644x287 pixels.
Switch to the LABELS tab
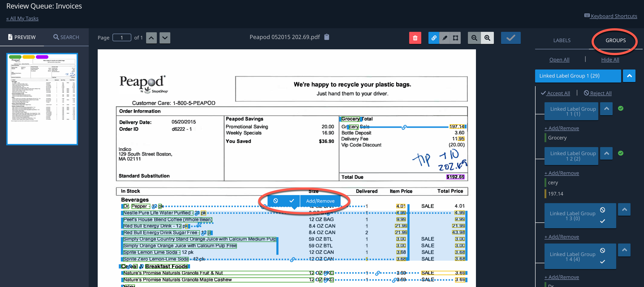(x=562, y=40)
